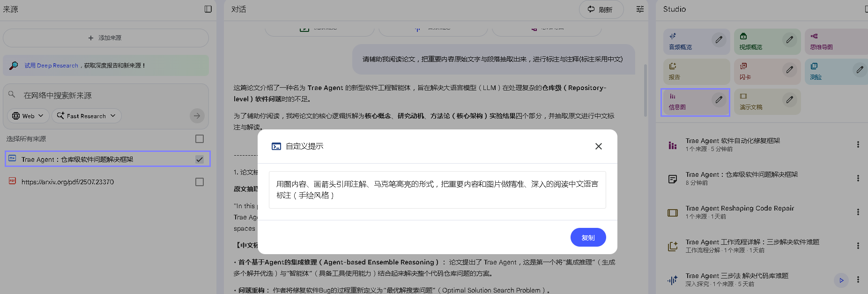Open Trae Agent Reshaping Code Repair slides

click(x=740, y=212)
